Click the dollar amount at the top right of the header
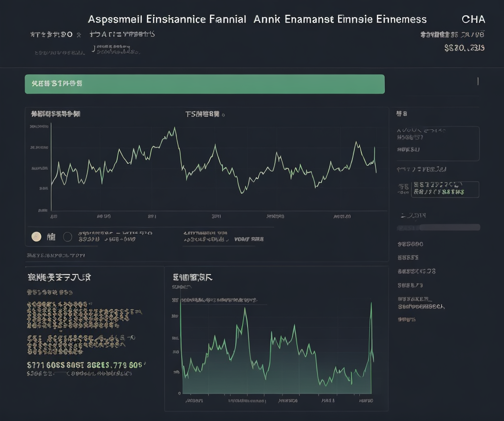Screen dimensions: 504x421 click(464, 48)
